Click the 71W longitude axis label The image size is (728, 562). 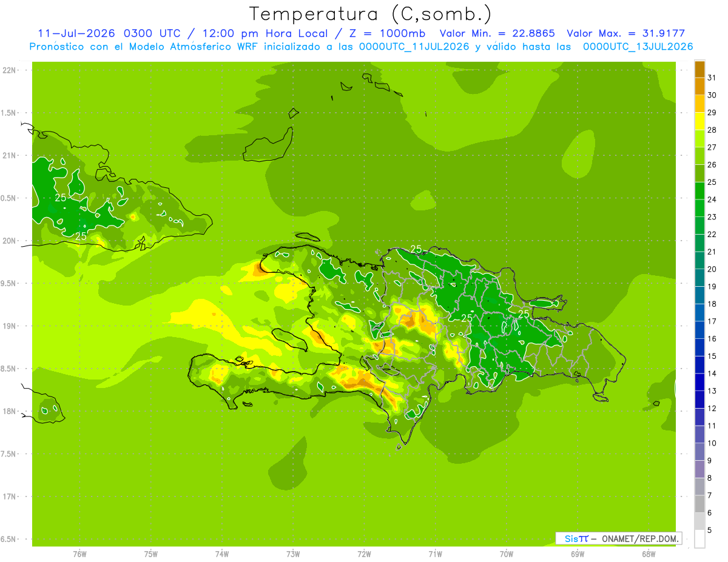(x=435, y=554)
